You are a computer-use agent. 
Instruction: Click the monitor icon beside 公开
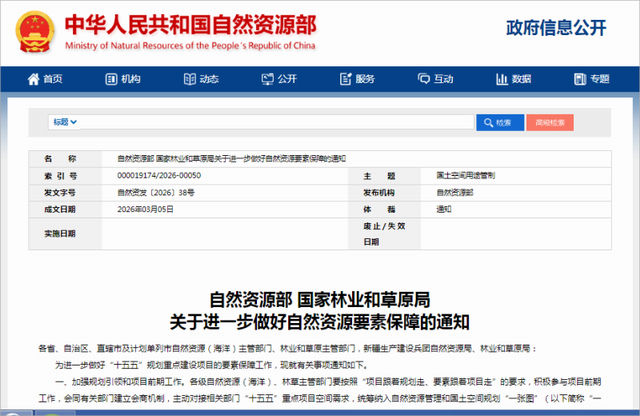pos(268,79)
